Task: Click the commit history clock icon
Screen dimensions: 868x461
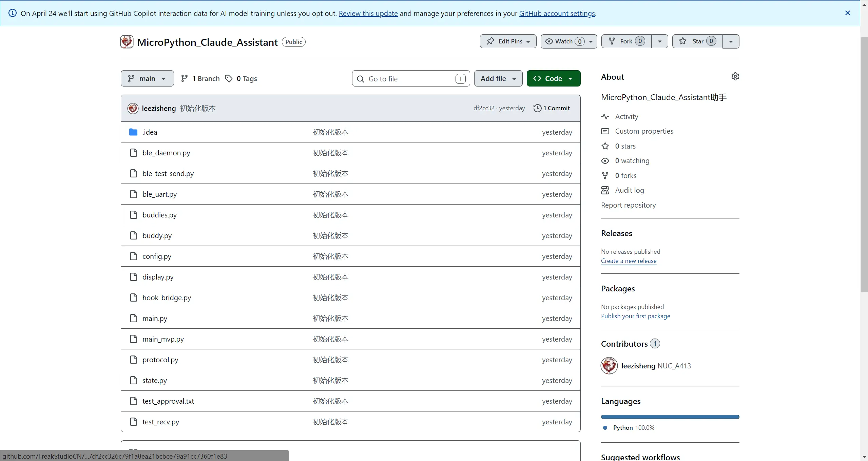Action: coord(537,108)
